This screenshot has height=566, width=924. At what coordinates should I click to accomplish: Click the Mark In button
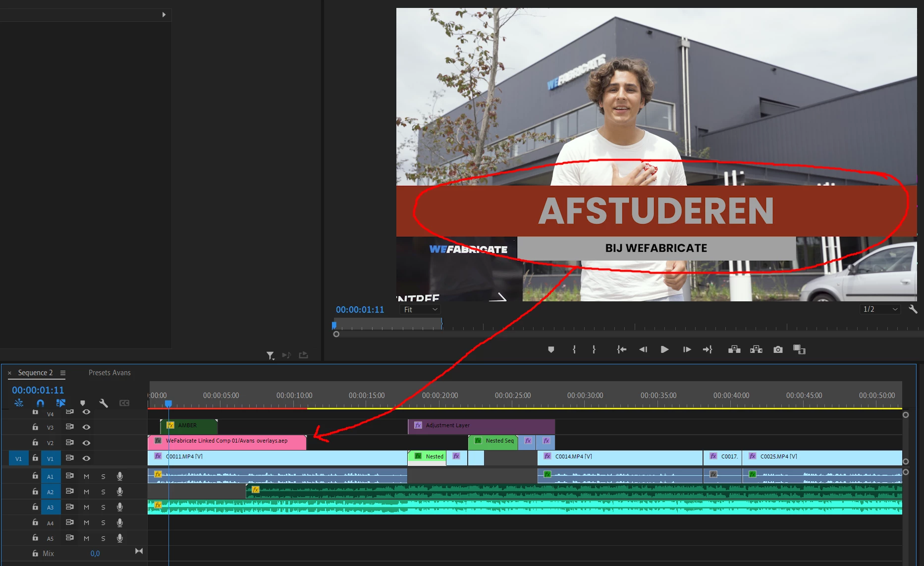(x=574, y=349)
